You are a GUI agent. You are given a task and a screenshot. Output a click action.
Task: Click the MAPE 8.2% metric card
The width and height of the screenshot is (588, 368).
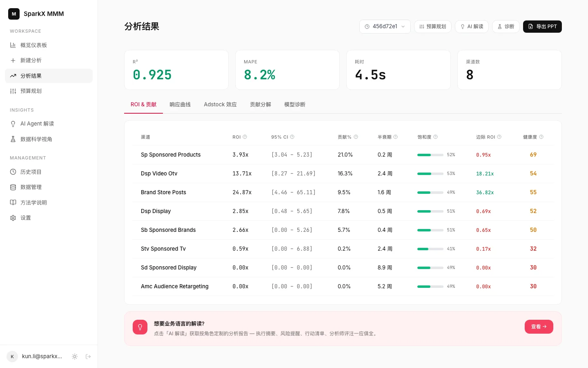(287, 70)
